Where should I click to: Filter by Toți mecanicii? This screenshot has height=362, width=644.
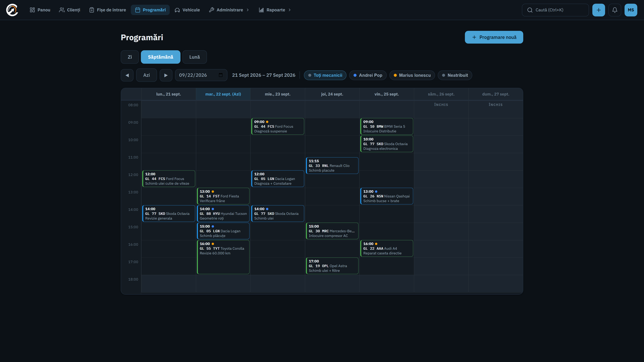click(x=325, y=75)
